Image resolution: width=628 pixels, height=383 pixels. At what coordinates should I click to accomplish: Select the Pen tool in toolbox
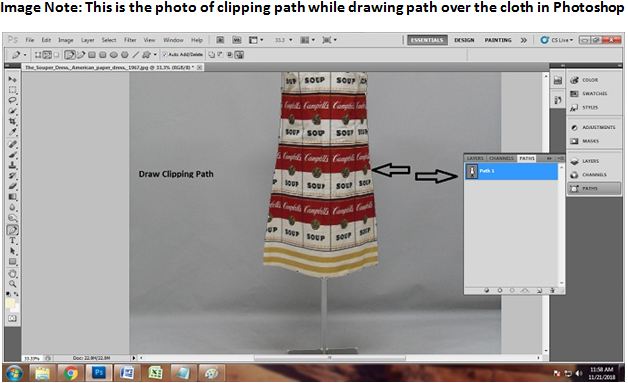click(x=12, y=230)
